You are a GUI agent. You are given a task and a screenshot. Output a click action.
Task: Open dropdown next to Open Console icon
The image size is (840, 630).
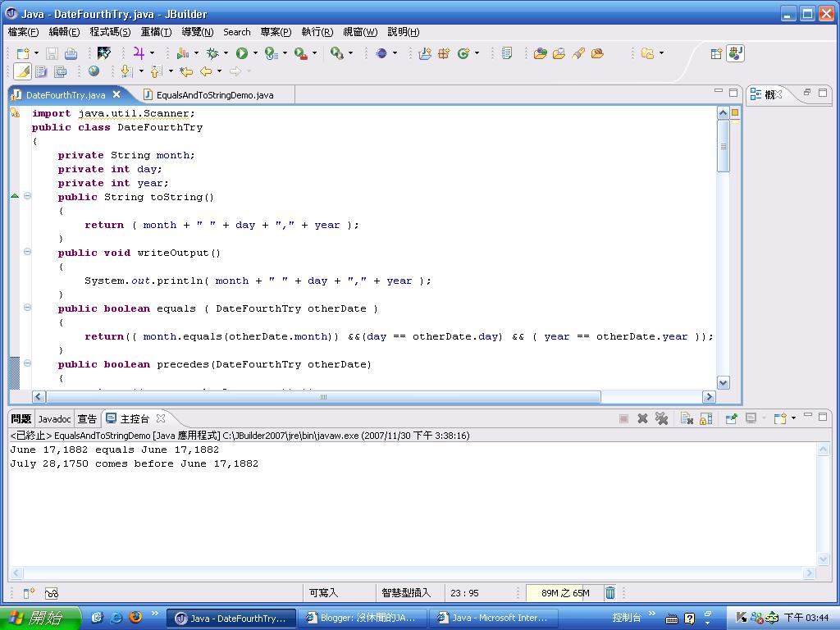(793, 418)
